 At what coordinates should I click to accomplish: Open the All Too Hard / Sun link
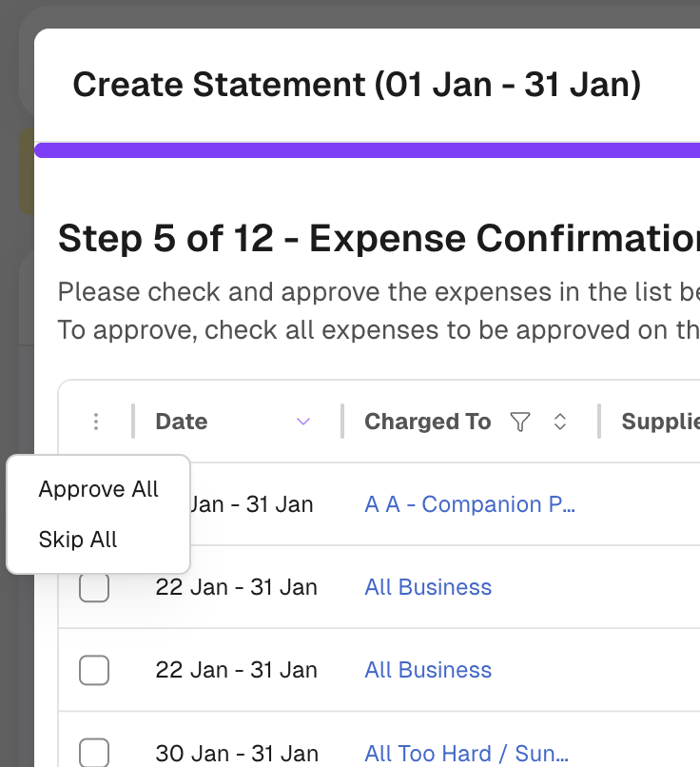point(466,755)
